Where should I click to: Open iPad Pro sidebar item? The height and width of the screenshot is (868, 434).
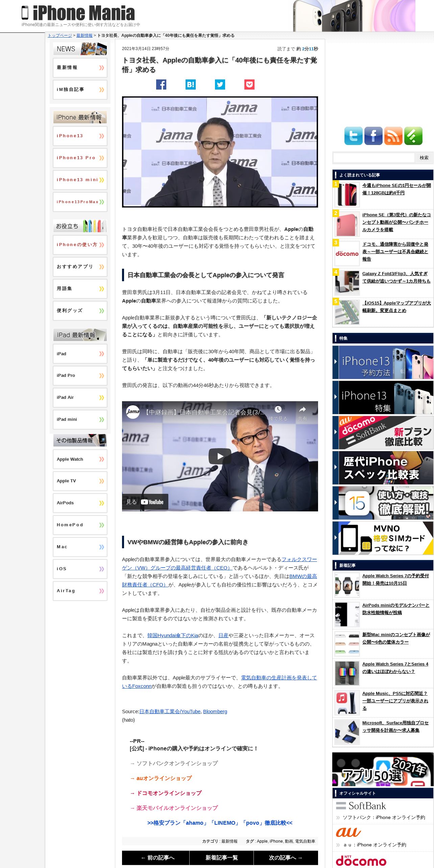[x=80, y=376]
